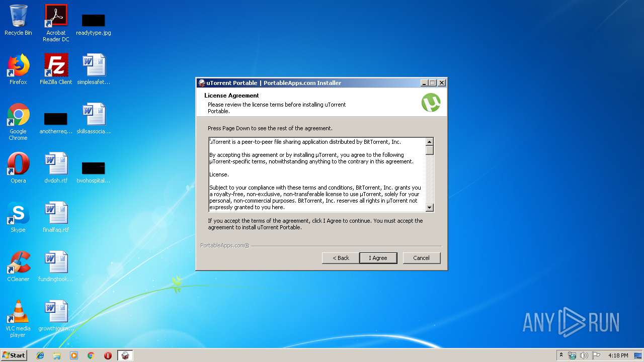The width and height of the screenshot is (644, 362).
Task: Select the FileZilla Client shortcut
Action: click(56, 69)
